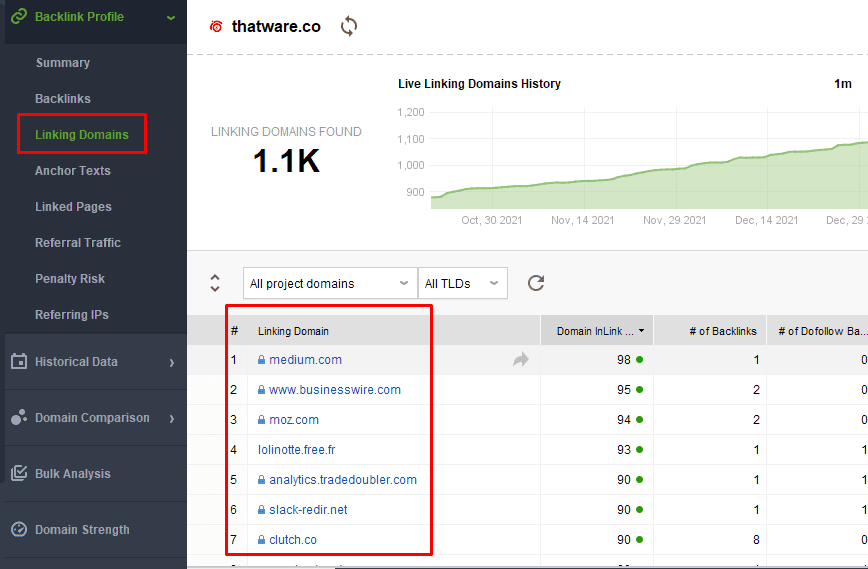Open Referral Traffic section
The image size is (868, 569).
[x=78, y=242]
